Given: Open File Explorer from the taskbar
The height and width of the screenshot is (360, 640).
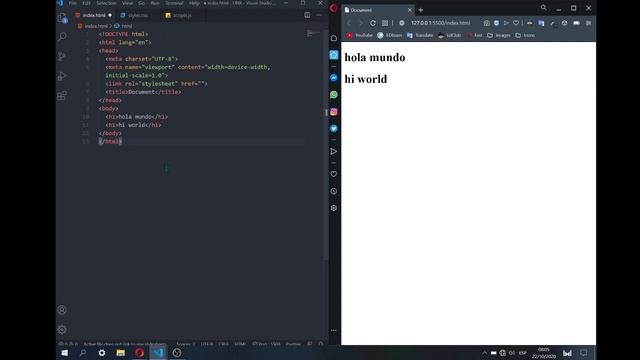Looking at the screenshot, I should 120,353.
